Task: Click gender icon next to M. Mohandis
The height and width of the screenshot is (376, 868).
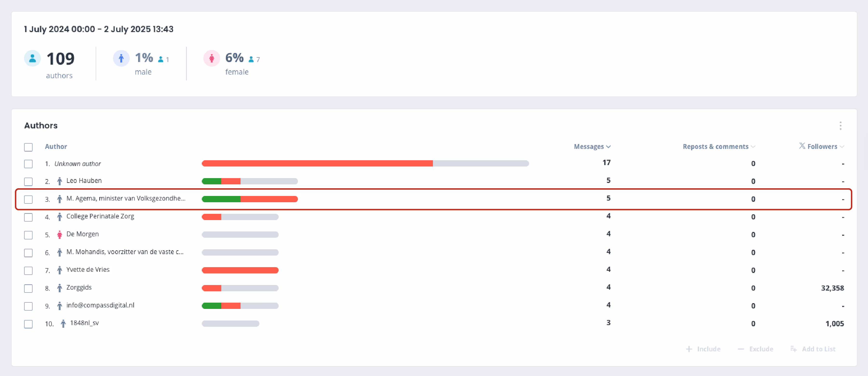Action: pyautogui.click(x=60, y=252)
